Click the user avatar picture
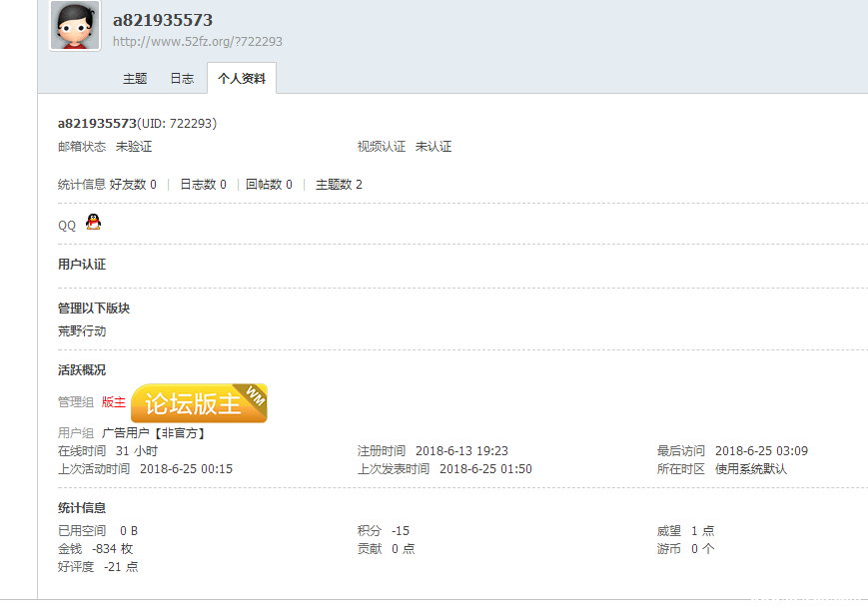This screenshot has width=868, height=610. coord(75,26)
